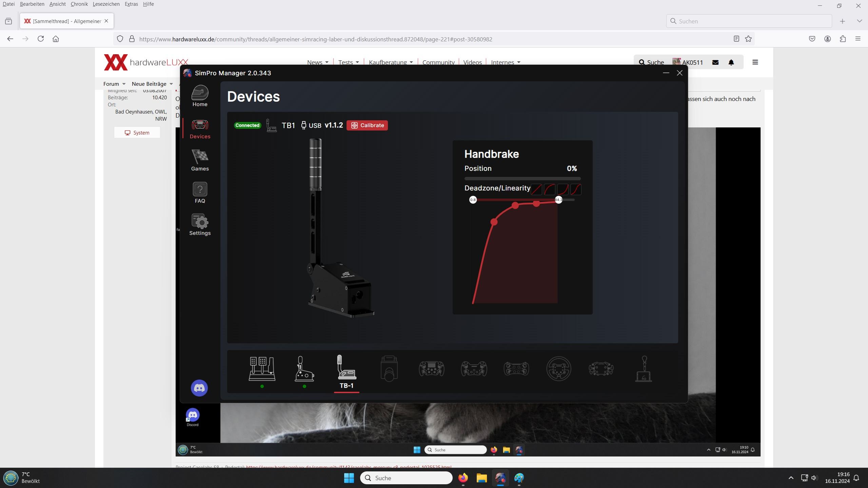Viewport: 868px width, 488px height.
Task: Open File Explorer from the taskbar
Action: pos(481,478)
